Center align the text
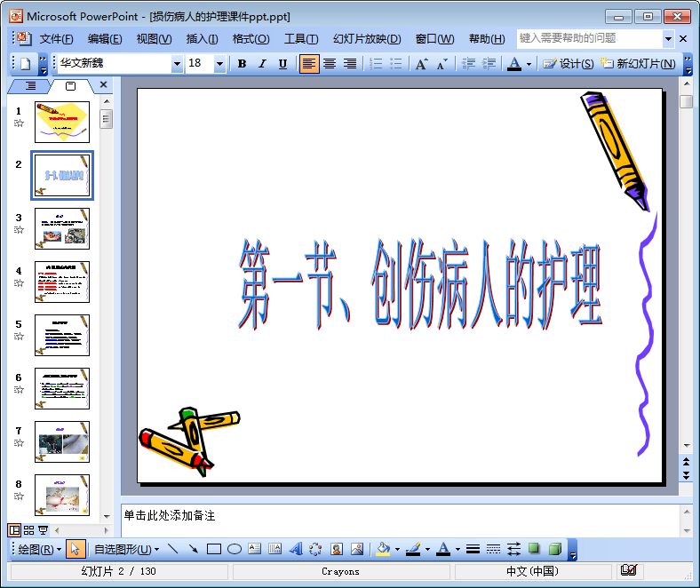This screenshot has width=700, height=588. pos(330,64)
